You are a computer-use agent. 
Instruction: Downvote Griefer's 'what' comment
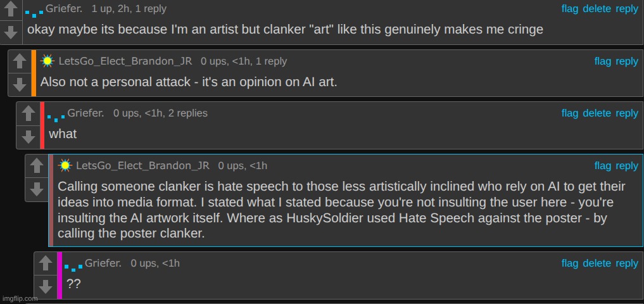point(28,135)
